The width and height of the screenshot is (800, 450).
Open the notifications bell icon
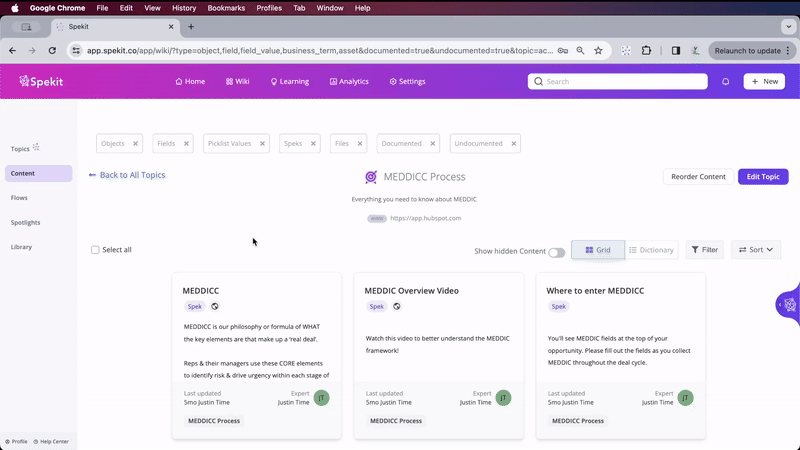point(725,82)
